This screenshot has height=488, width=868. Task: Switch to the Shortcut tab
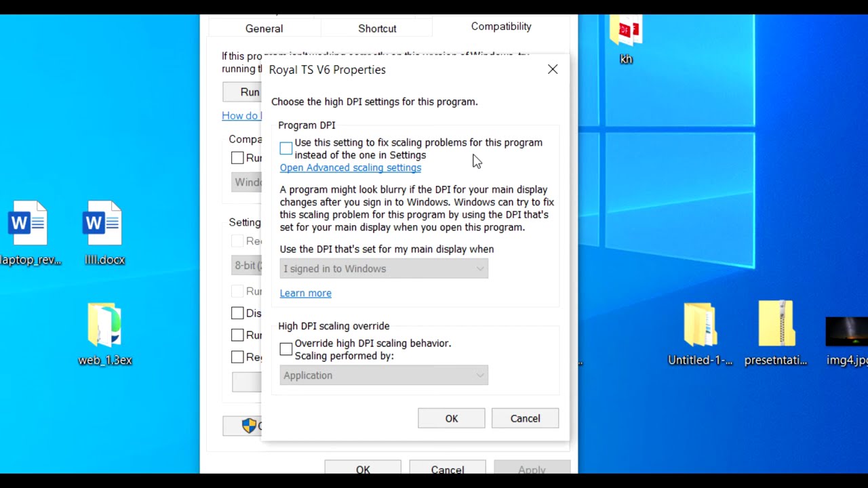point(377,28)
